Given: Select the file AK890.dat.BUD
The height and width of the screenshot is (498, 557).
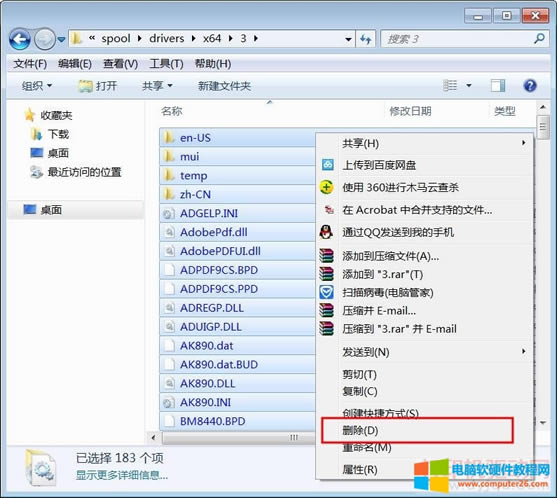Looking at the screenshot, I should click(237, 364).
